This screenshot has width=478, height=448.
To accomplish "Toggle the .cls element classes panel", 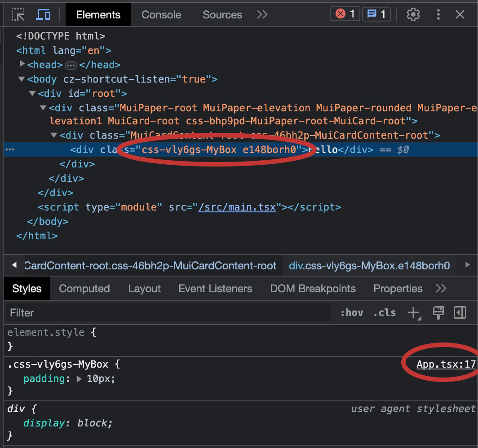I will pos(385,313).
